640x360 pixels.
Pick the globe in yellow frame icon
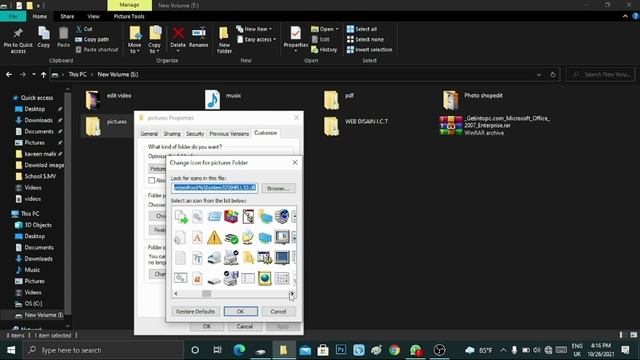tap(264, 278)
